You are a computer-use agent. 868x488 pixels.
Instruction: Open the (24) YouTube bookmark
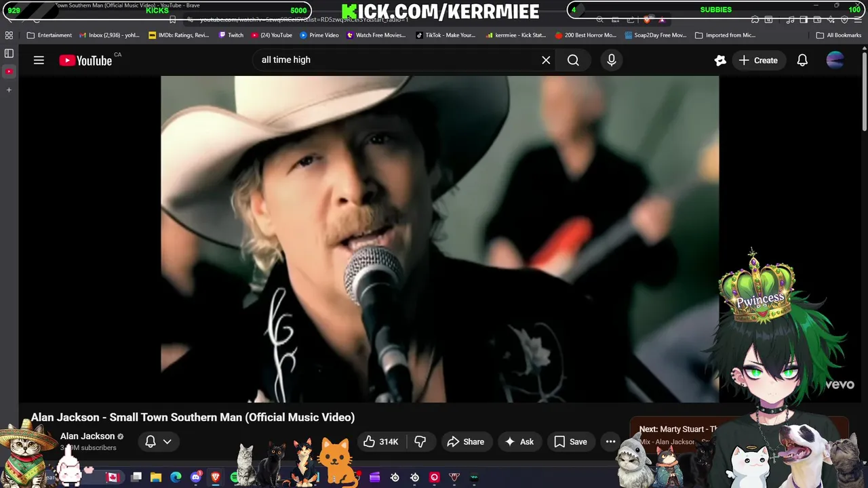point(272,35)
